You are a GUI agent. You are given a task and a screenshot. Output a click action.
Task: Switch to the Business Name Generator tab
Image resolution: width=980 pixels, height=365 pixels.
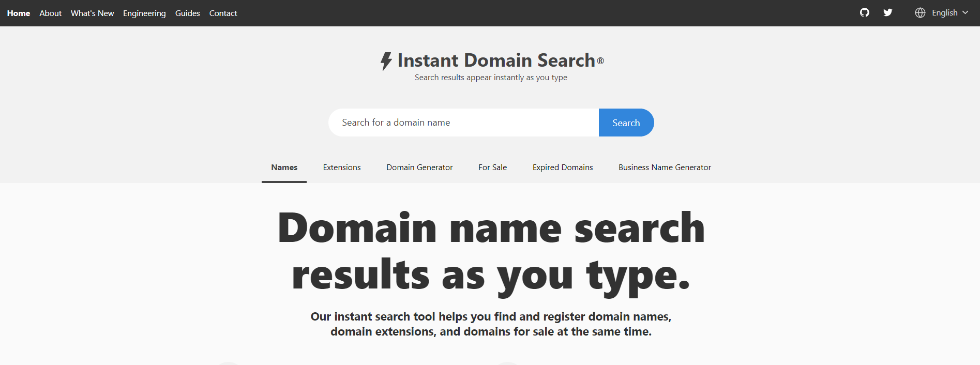tap(665, 168)
